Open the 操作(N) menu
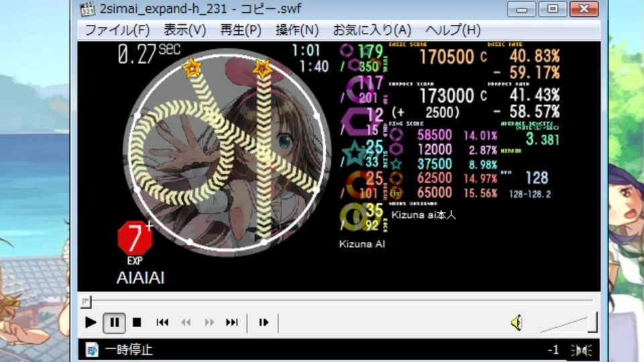Image resolution: width=644 pixels, height=362 pixels. click(x=297, y=30)
